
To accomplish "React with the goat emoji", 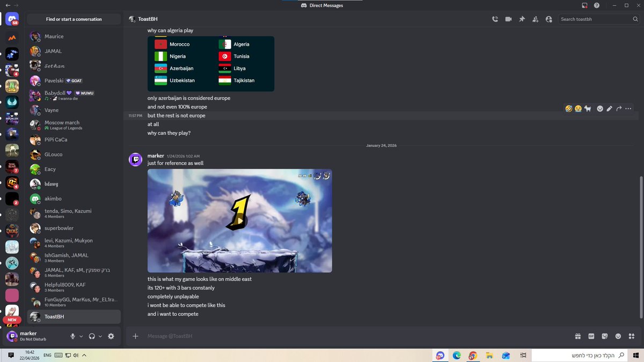I will click(588, 108).
